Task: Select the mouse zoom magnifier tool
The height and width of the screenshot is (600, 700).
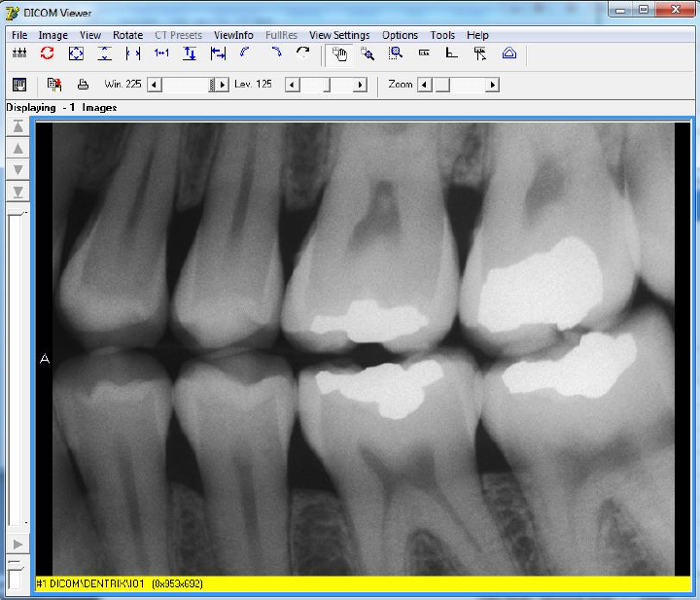Action: [367, 53]
